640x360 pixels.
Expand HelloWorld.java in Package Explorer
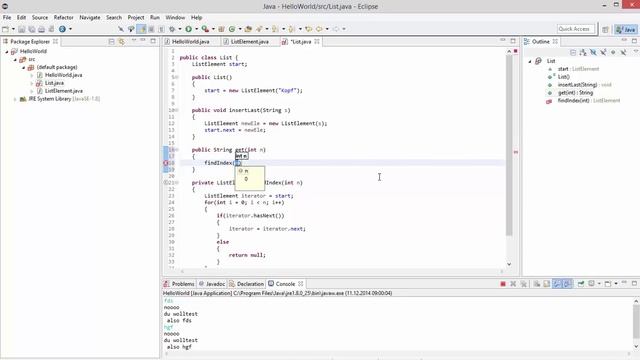tap(32, 76)
